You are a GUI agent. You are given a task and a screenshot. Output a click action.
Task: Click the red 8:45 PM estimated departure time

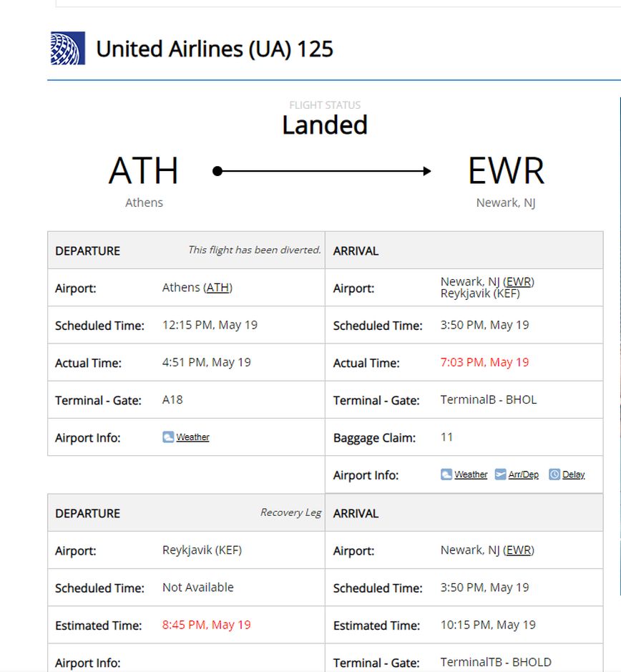tap(207, 625)
